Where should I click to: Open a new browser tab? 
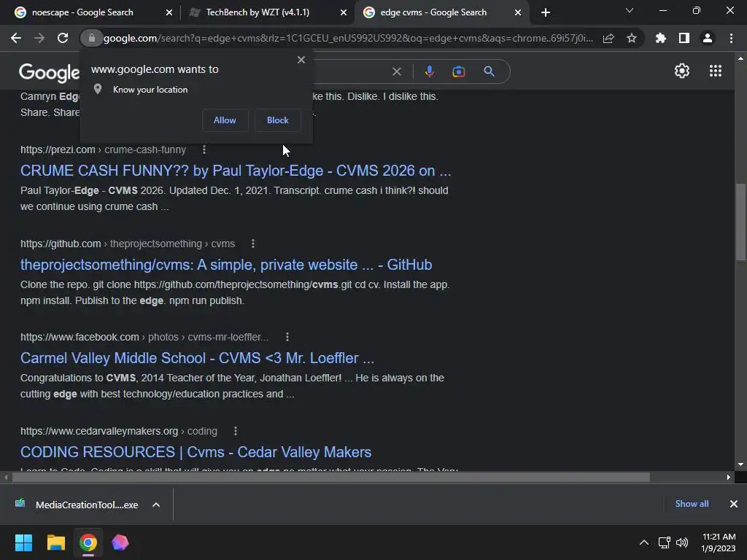pyautogui.click(x=546, y=12)
